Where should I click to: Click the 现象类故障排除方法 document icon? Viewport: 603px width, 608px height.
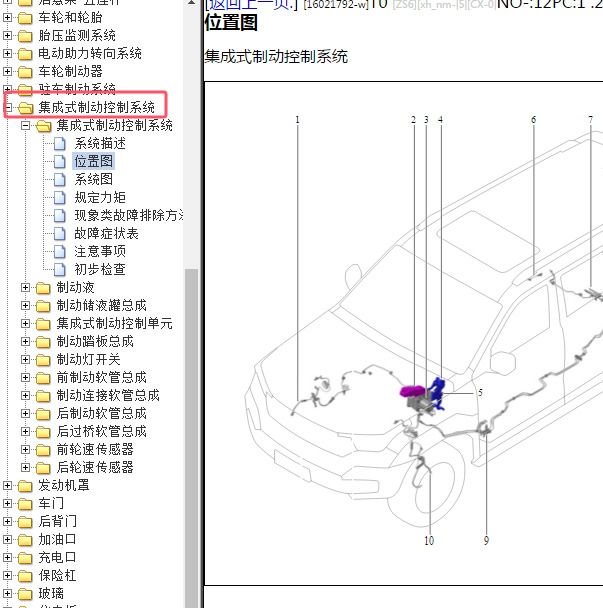coord(59,215)
